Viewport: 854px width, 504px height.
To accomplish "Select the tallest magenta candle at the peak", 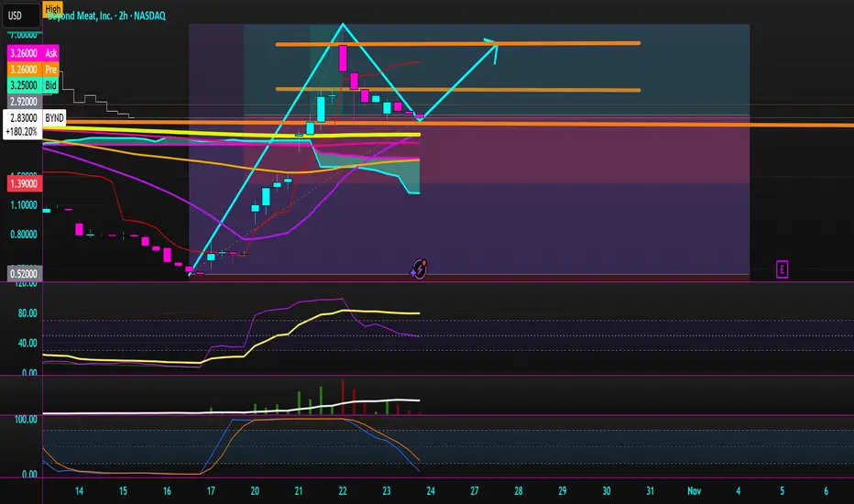I will [x=343, y=59].
